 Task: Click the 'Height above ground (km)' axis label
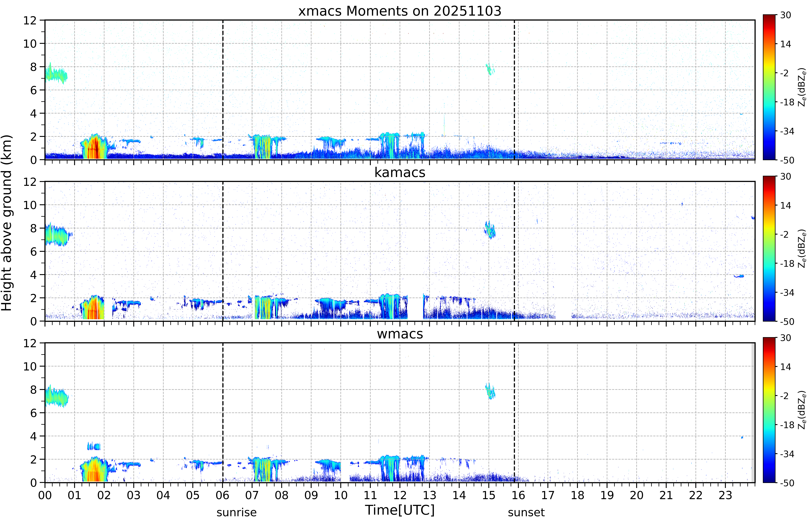(x=7, y=223)
